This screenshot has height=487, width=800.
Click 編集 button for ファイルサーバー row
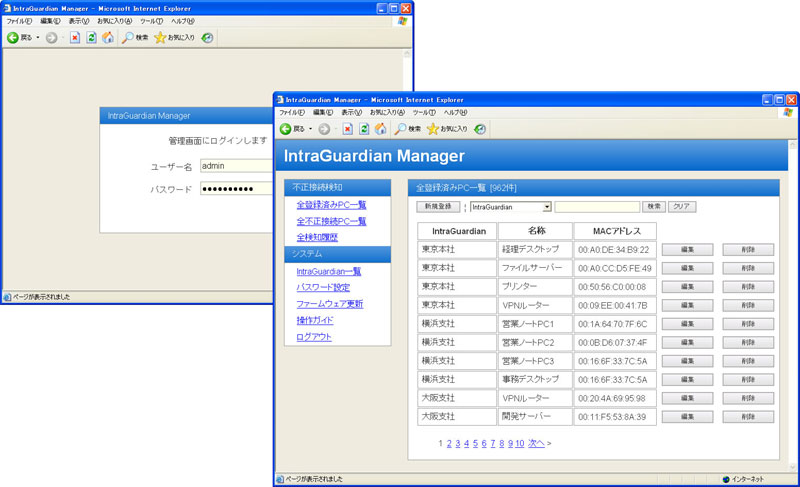coord(687,268)
